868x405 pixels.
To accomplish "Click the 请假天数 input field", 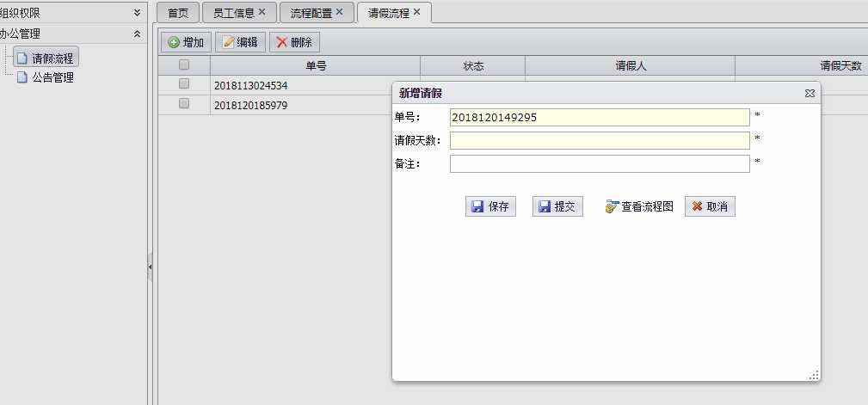I will [x=600, y=140].
